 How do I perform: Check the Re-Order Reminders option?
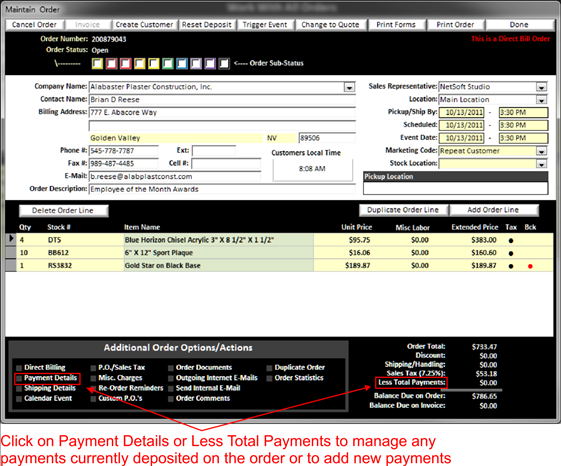click(x=93, y=389)
